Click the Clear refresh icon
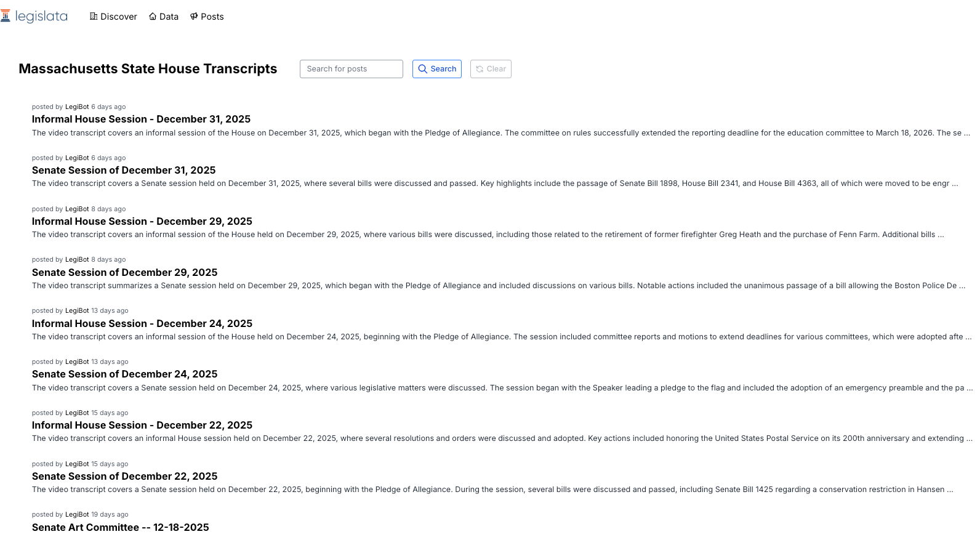 coord(480,69)
